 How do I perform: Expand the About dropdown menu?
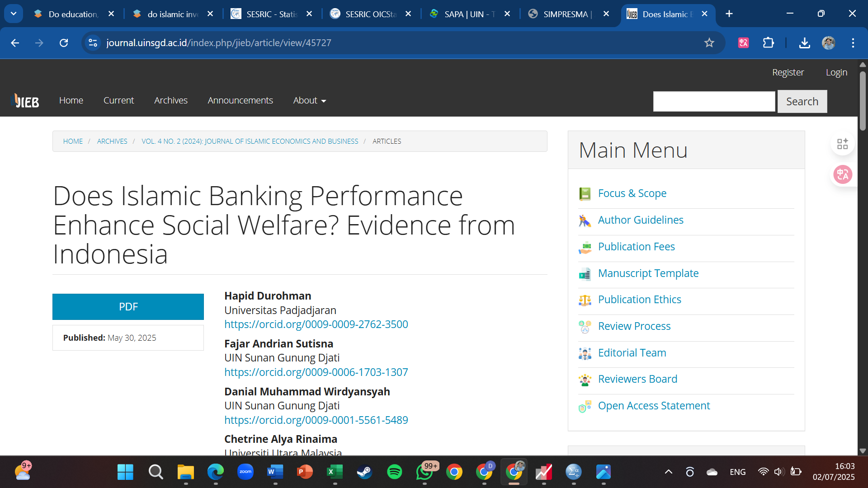click(x=309, y=100)
